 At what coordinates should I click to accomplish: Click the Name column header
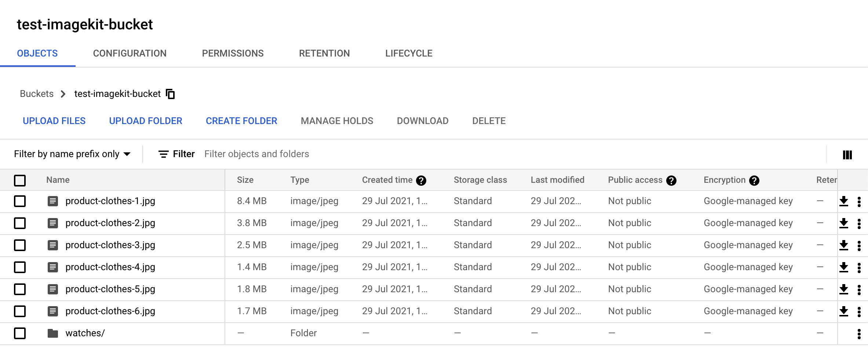(58, 180)
